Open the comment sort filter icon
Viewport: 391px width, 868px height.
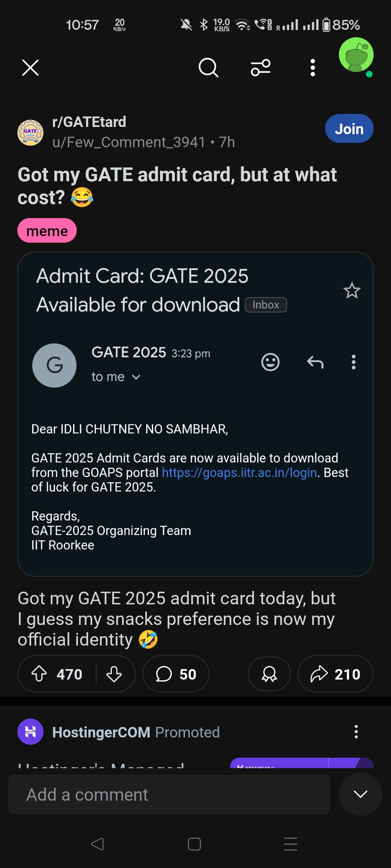pos(261,68)
